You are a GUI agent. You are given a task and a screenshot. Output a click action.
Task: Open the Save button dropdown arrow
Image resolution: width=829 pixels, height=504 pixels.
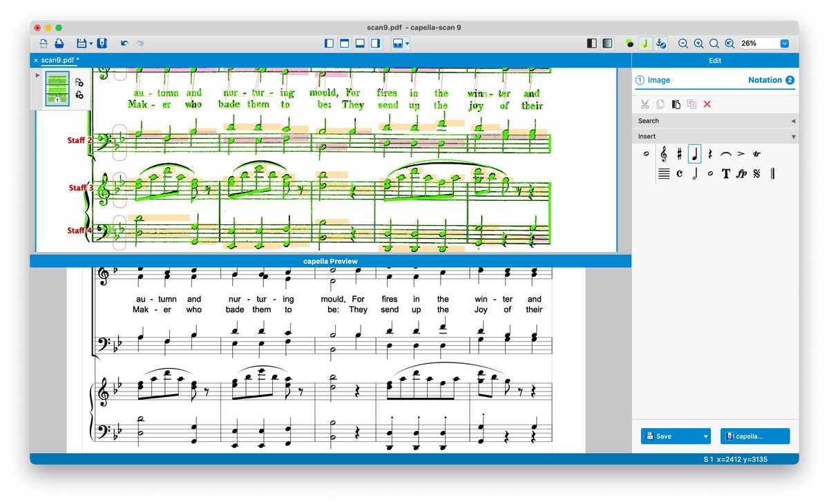[705, 436]
